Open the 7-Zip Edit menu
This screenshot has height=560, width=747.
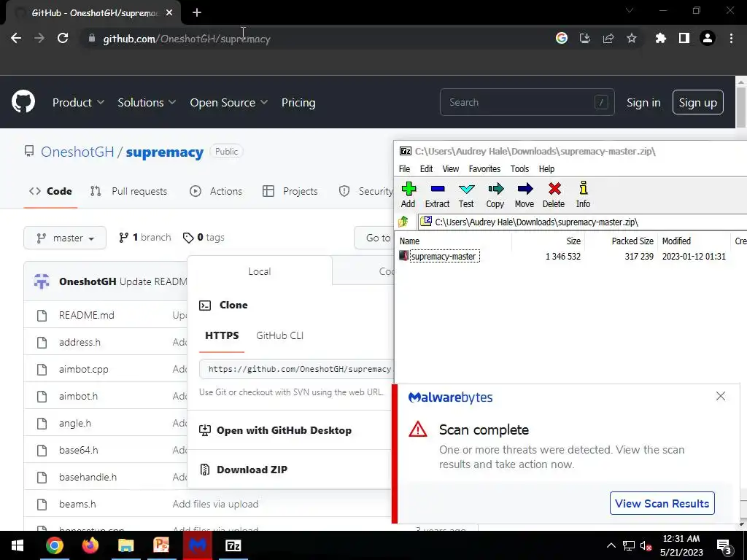point(426,168)
